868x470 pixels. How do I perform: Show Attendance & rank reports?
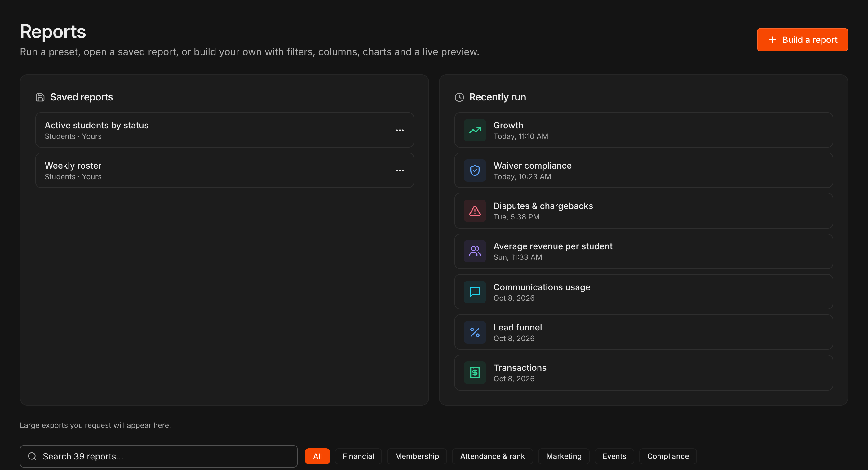pos(492,456)
